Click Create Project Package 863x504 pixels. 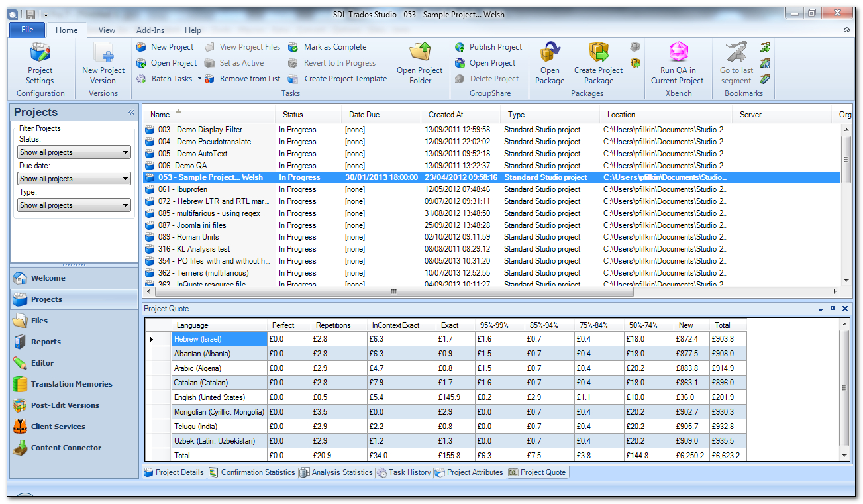[599, 63]
